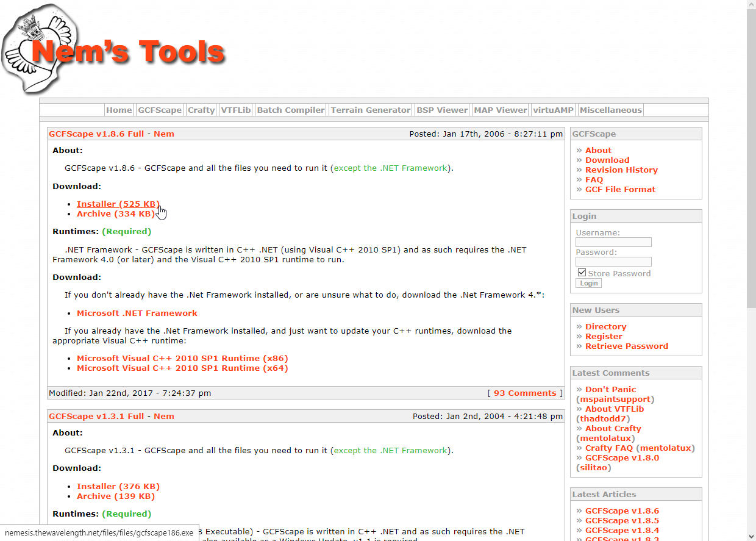Click 'Posted: Jan 17th, 2006 - 8:27:11 pm' text

(x=486, y=134)
